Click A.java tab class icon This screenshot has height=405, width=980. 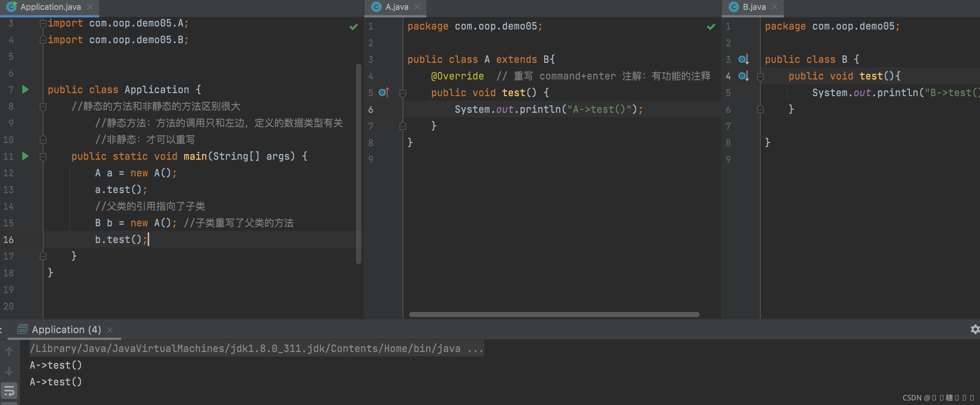(376, 6)
